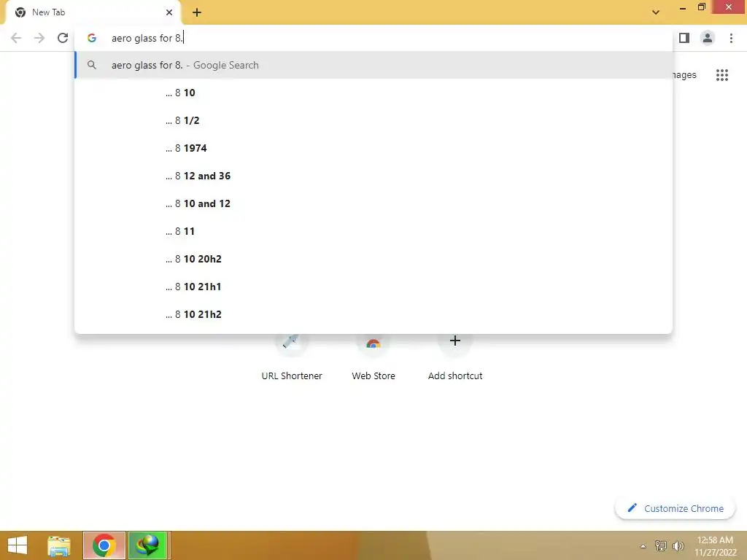Open the Web Store shortcut

click(x=373, y=359)
